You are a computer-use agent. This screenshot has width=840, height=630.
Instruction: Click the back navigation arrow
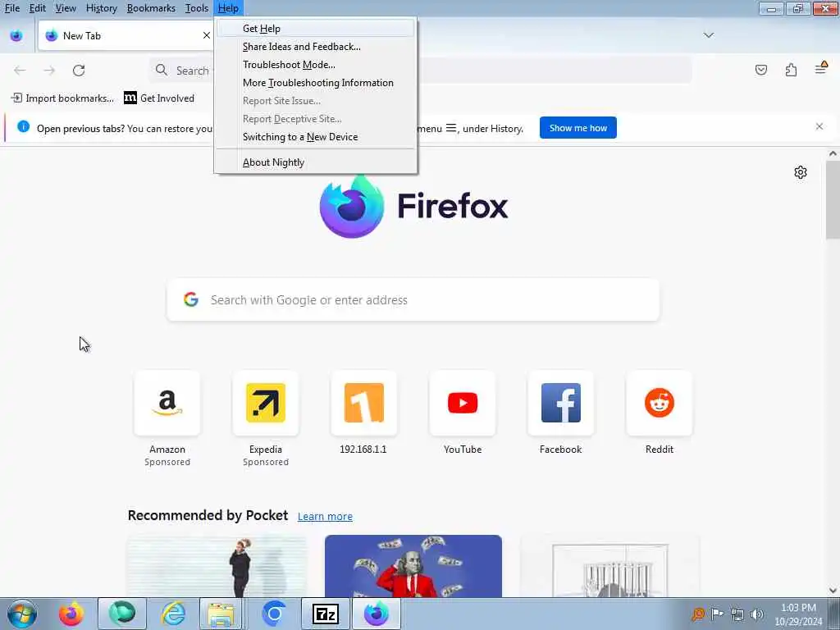tap(20, 71)
